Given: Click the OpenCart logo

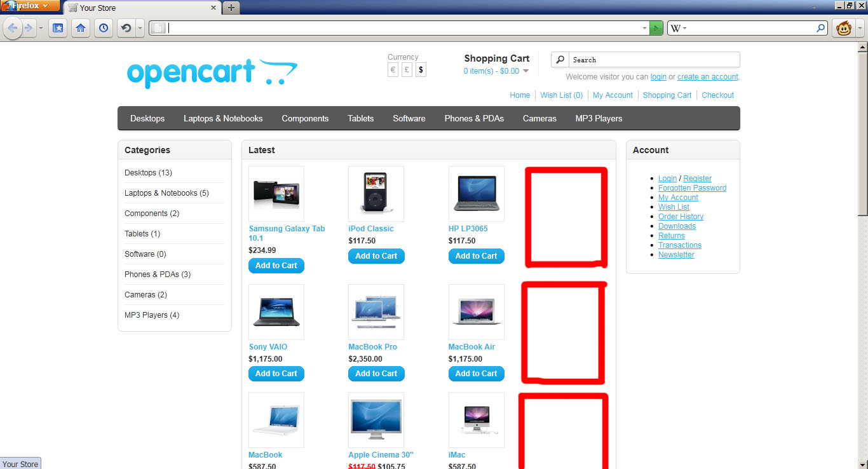Looking at the screenshot, I should tap(212, 72).
